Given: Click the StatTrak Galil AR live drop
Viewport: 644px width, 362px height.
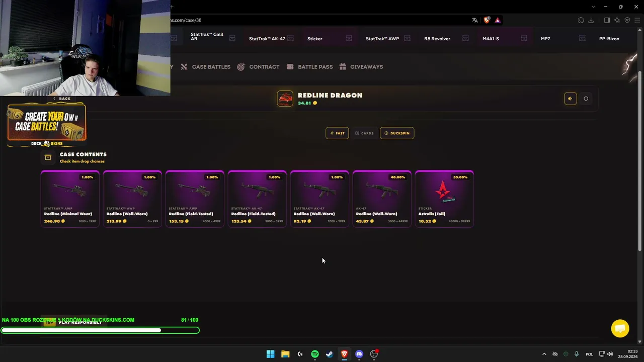Looking at the screenshot, I should (207, 37).
